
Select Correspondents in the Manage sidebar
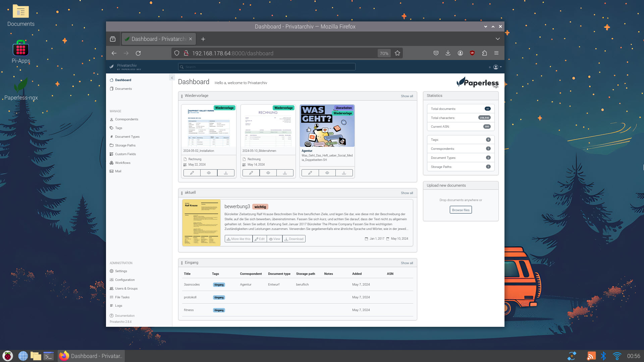pos(126,119)
